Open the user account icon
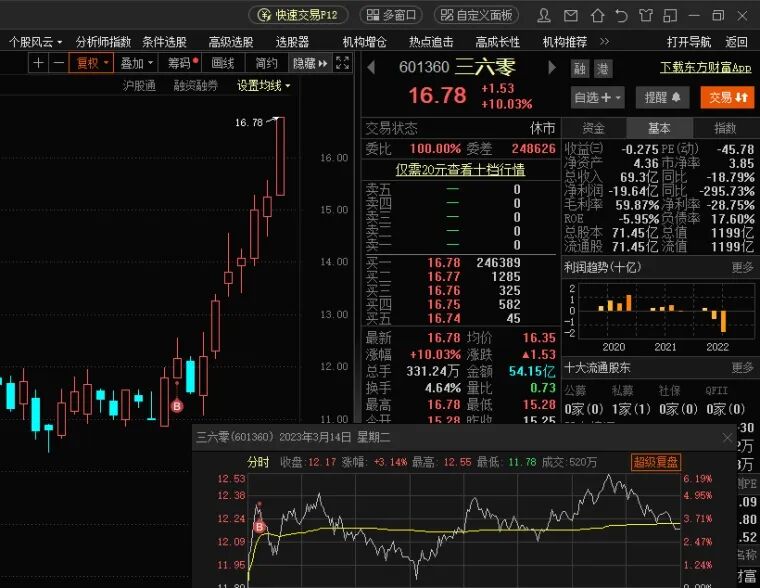 [544, 16]
